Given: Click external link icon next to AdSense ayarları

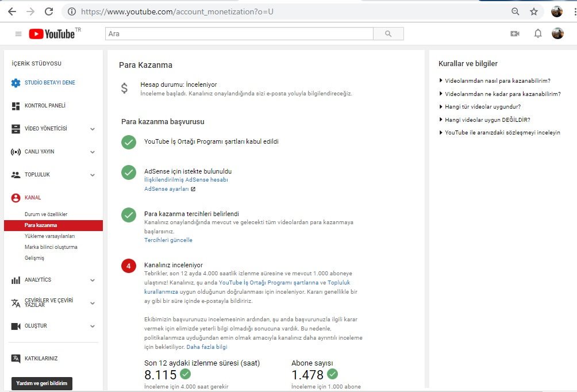Looking at the screenshot, I should click(193, 189).
